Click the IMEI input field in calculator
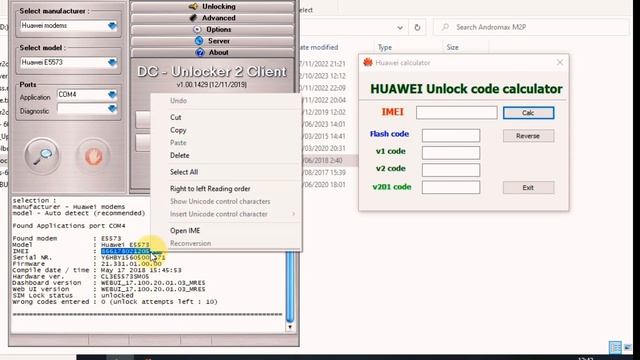This screenshot has height=360, width=640. [x=457, y=113]
